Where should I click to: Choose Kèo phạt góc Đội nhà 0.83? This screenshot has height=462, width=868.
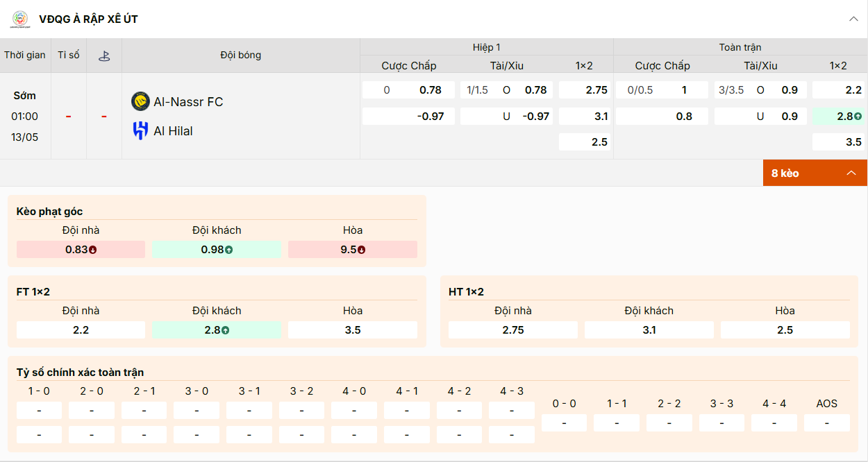[x=81, y=250]
